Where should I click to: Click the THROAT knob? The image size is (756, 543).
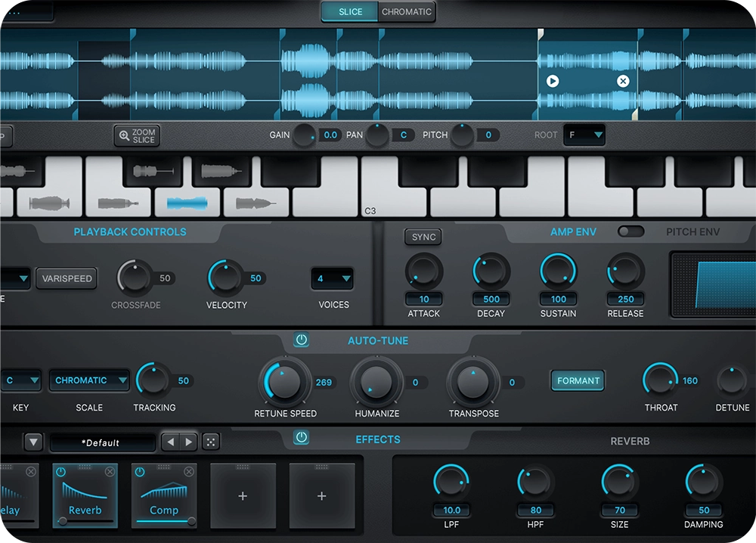click(x=660, y=380)
